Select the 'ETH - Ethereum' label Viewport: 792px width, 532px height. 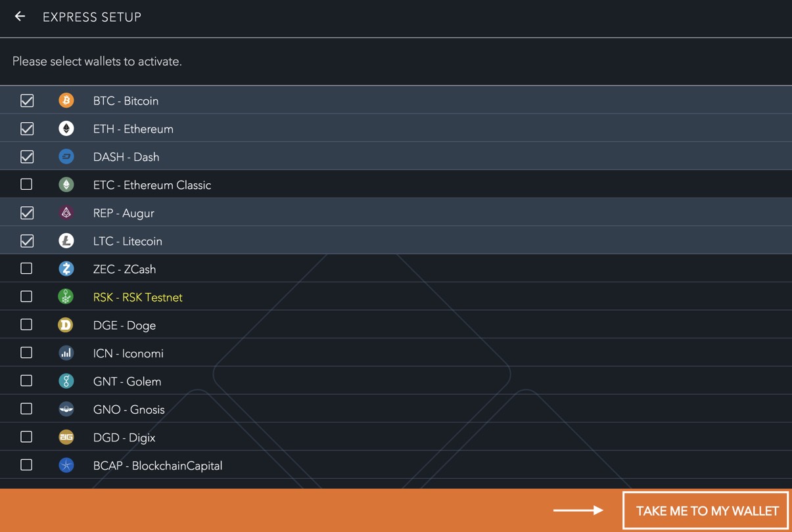tap(133, 129)
